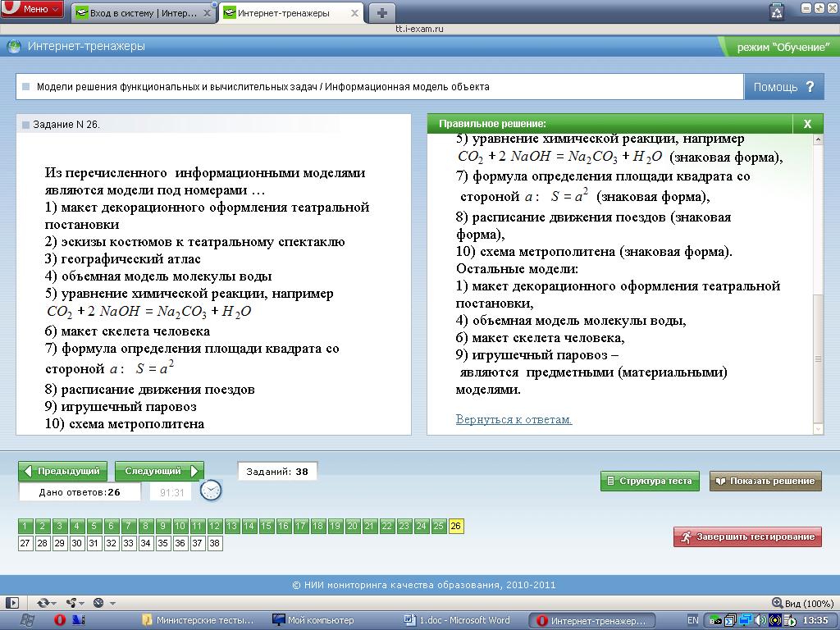840x630 pixels.
Task: Open the Помощь help button
Action: tap(783, 87)
